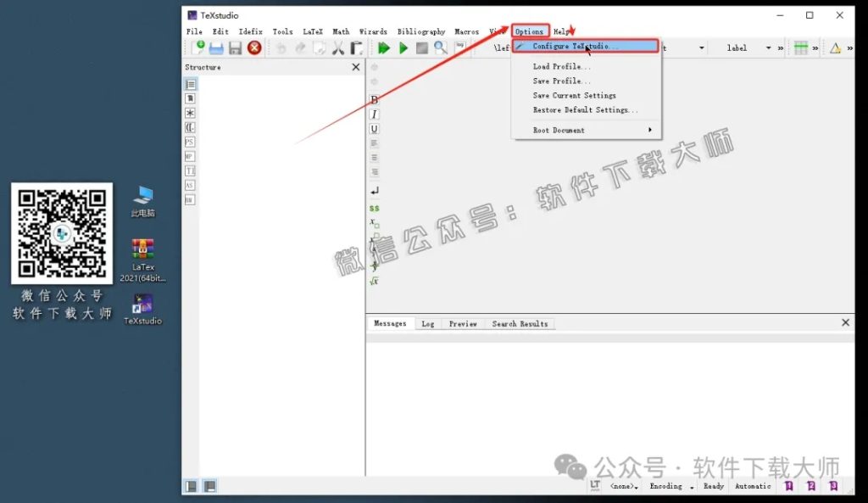Toggle the bottom panel visibility button
Screen dimensions: 868x503
209,486
